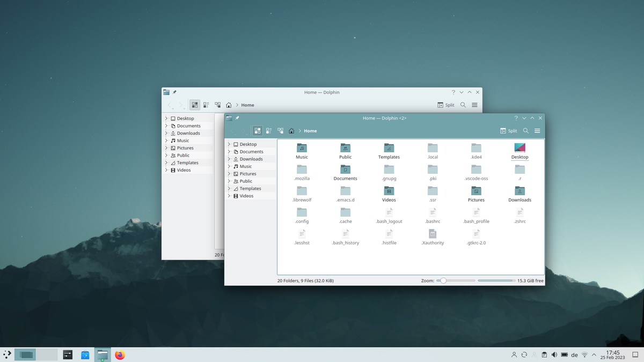Click the search icon in back Dolphin window
This screenshot has width=644, height=362.
coord(463,105)
